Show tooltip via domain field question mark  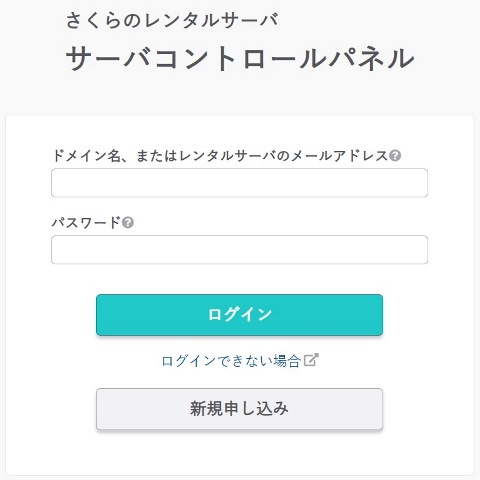coord(395,156)
